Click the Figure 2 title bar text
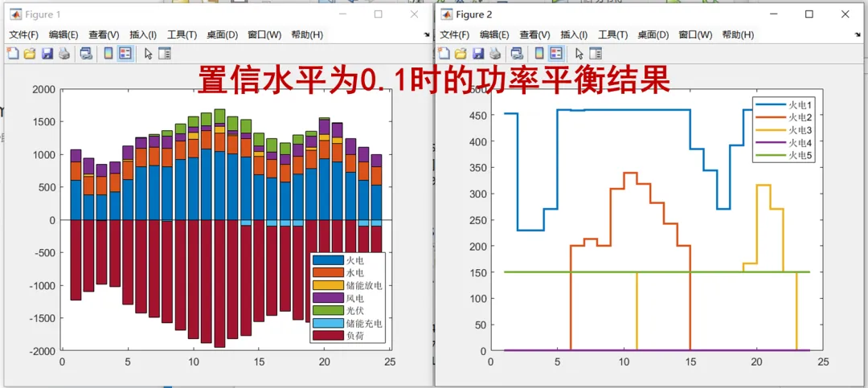Image resolution: width=868 pixels, height=388 pixels. [474, 14]
